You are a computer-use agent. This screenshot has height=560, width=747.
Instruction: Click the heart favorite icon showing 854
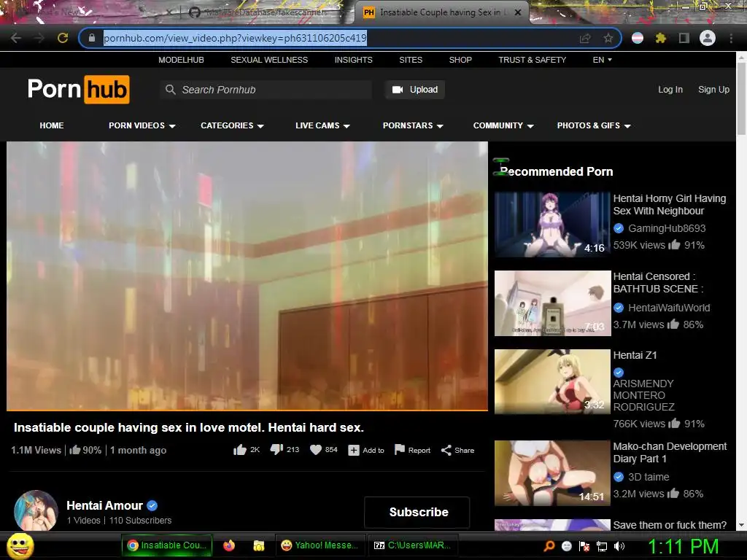tap(316, 449)
